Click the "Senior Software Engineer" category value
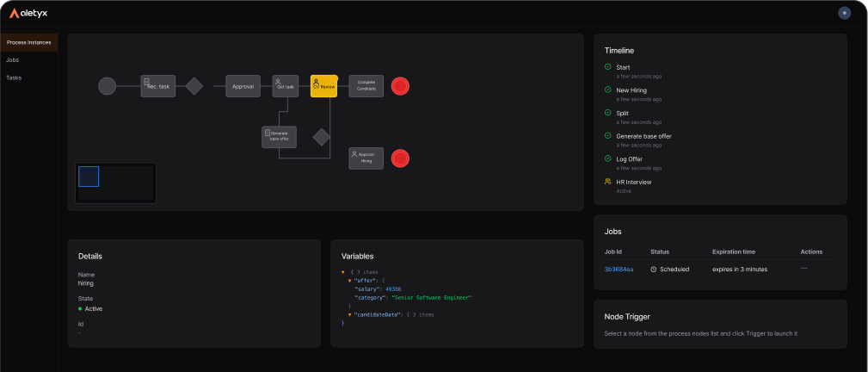The width and height of the screenshot is (868, 372). pyautogui.click(x=431, y=298)
